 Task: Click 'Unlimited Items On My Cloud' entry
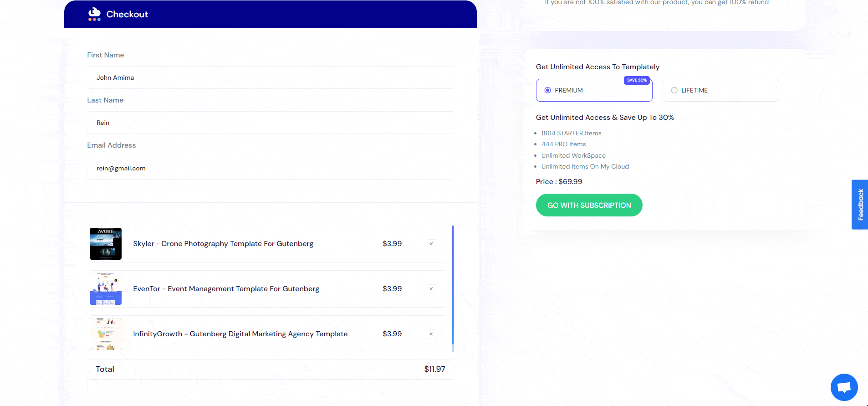tap(585, 166)
